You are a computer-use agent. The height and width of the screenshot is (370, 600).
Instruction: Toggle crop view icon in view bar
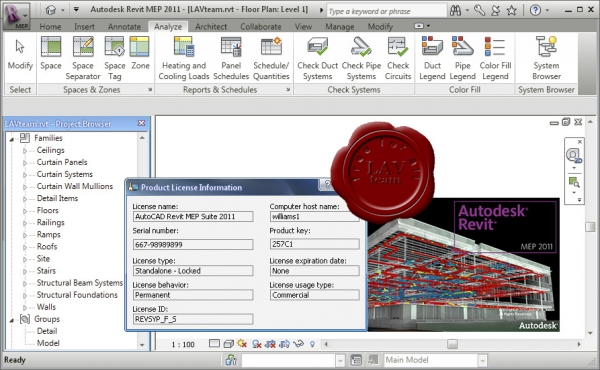(x=270, y=344)
